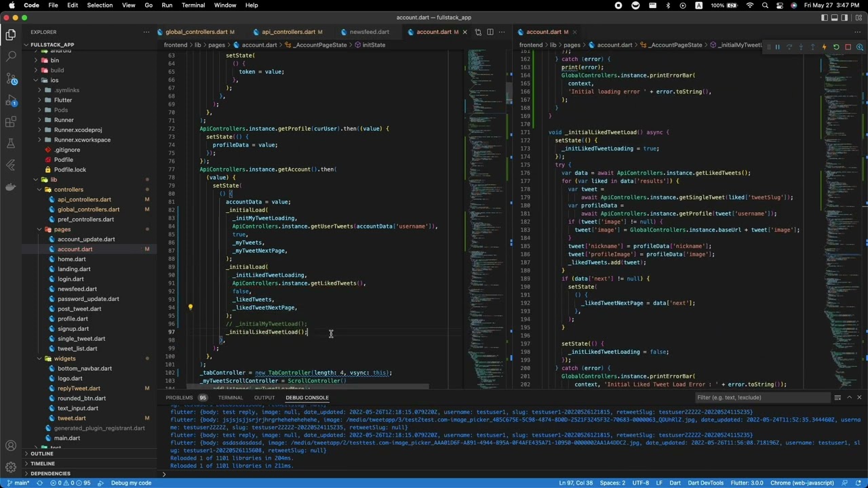Click debug Step Into button

(801, 47)
